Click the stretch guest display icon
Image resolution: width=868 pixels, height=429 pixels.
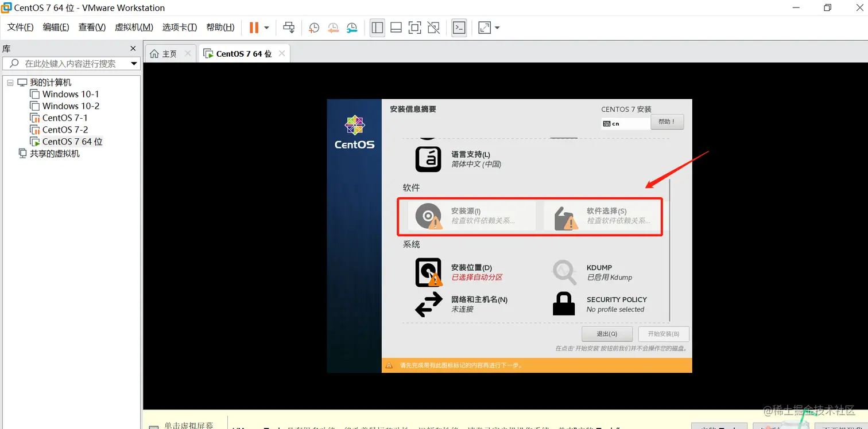[x=485, y=28]
